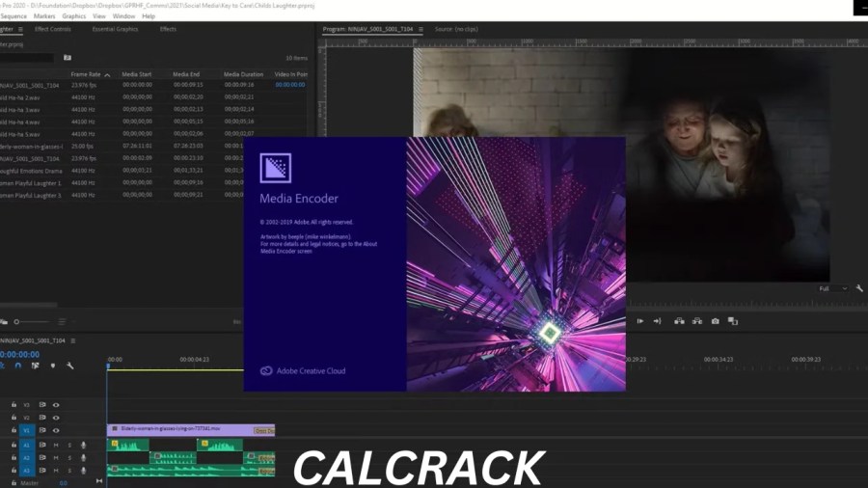Adjust the Project panel zoom slider
The height and width of the screenshot is (488, 868).
tap(31, 321)
